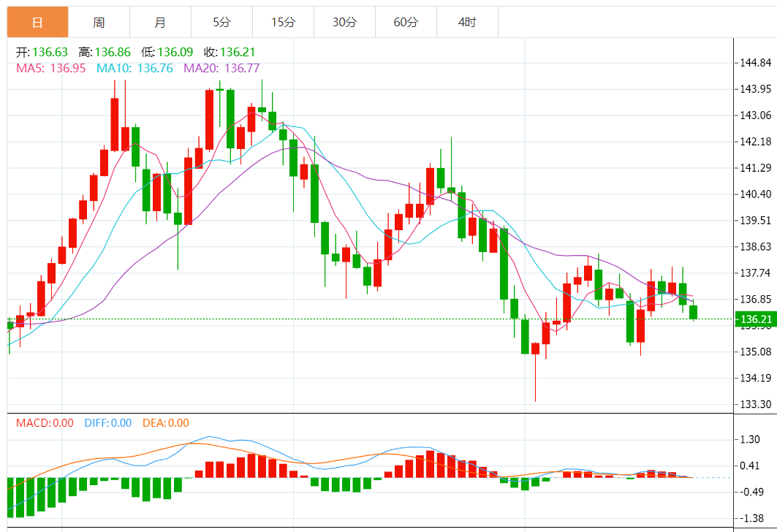This screenshot has height=532, width=777.
Task: Click the high price 136.86 value
Action: pyautogui.click(x=113, y=52)
